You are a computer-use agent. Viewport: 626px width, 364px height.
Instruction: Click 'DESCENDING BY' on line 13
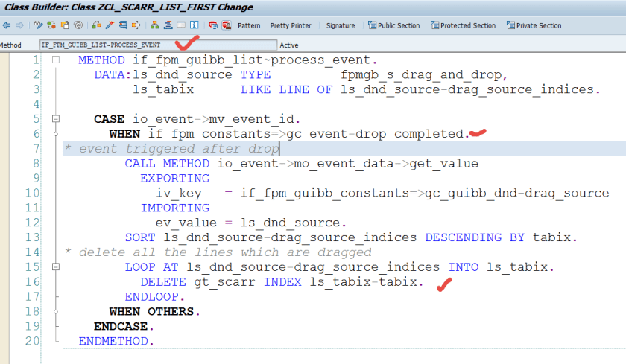point(475,237)
